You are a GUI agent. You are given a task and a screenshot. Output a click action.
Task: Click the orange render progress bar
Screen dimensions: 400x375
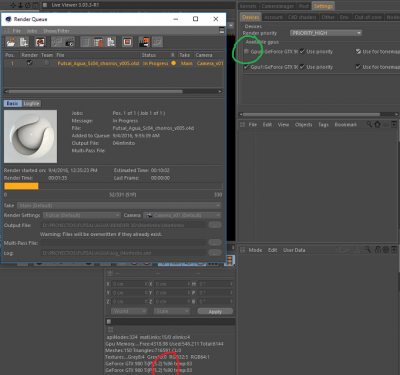(x=21, y=186)
